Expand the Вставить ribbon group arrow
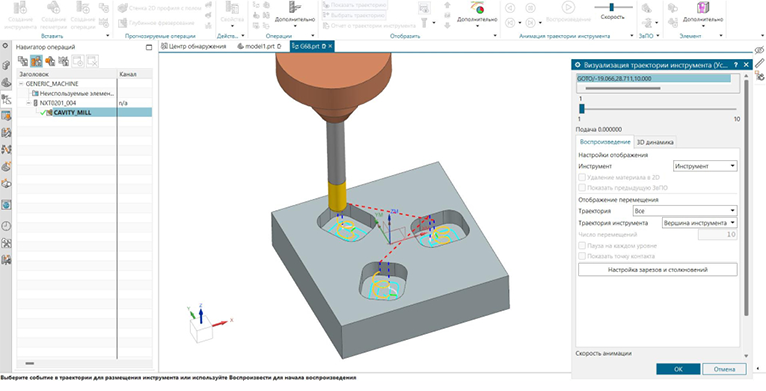The width and height of the screenshot is (766, 391). pos(107,36)
